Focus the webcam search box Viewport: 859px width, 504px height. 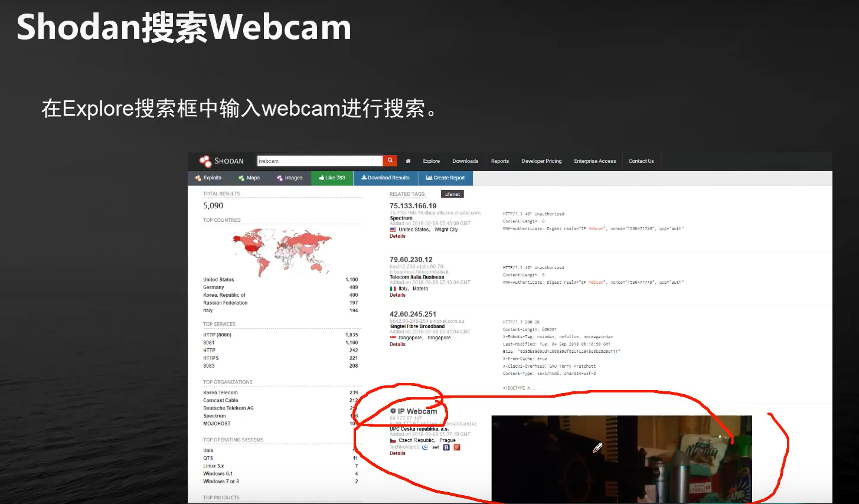coord(320,161)
